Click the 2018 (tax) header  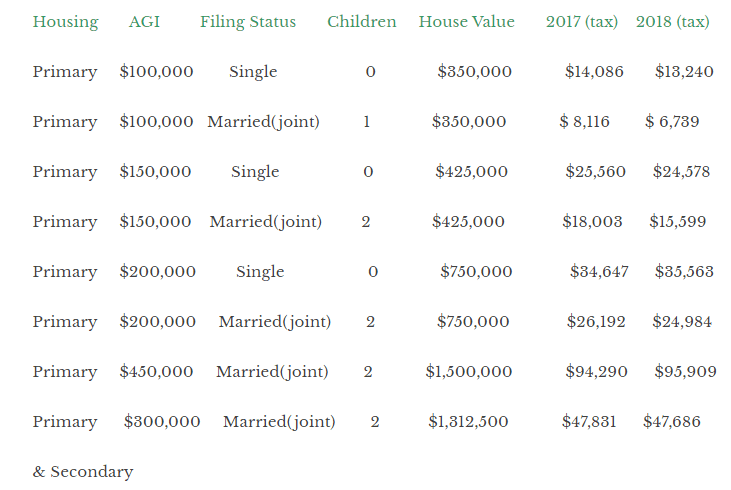click(x=673, y=22)
